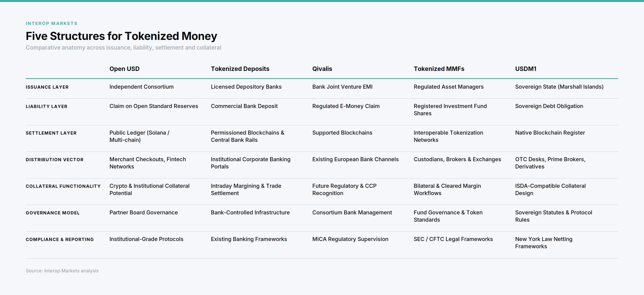Click the 'Native Blockchain Register' cell
Image resolution: width=644 pixels, height=295 pixels.
(550, 133)
